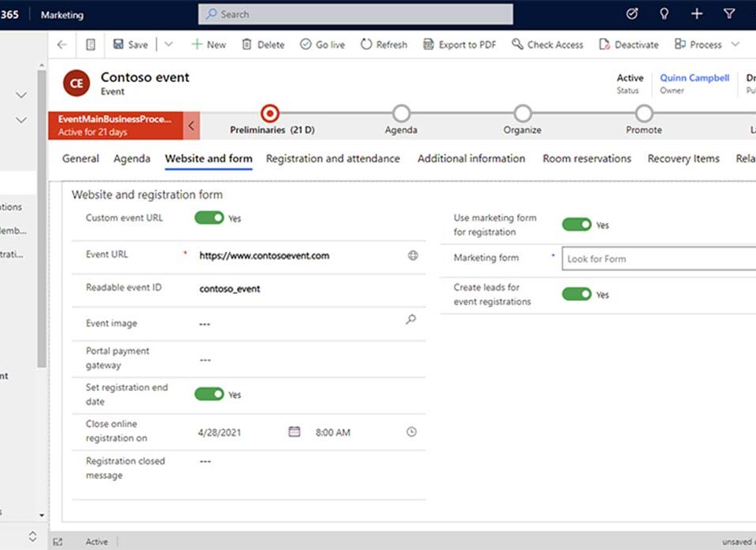Screen dimensions: 756x550
Task: Open Additional information tab
Action: (x=471, y=158)
